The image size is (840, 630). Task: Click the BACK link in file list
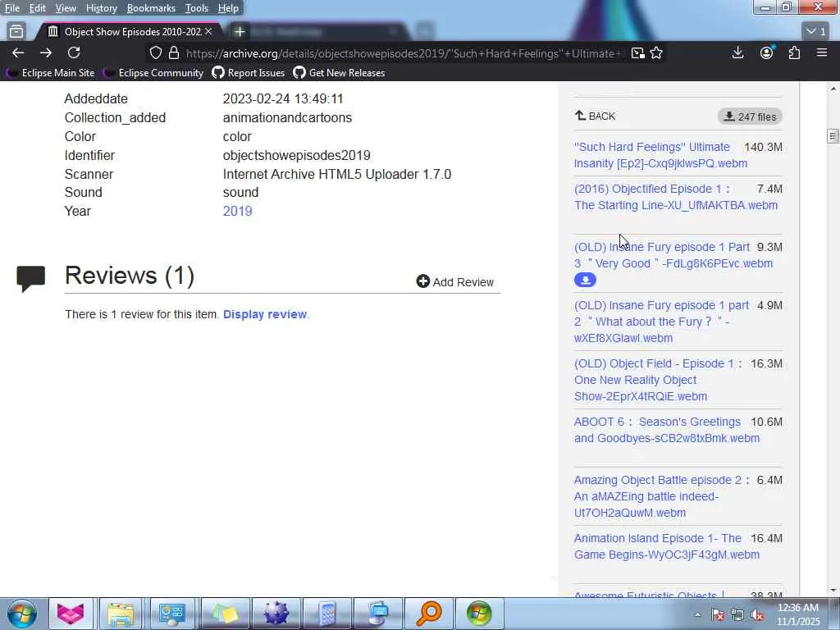596,116
